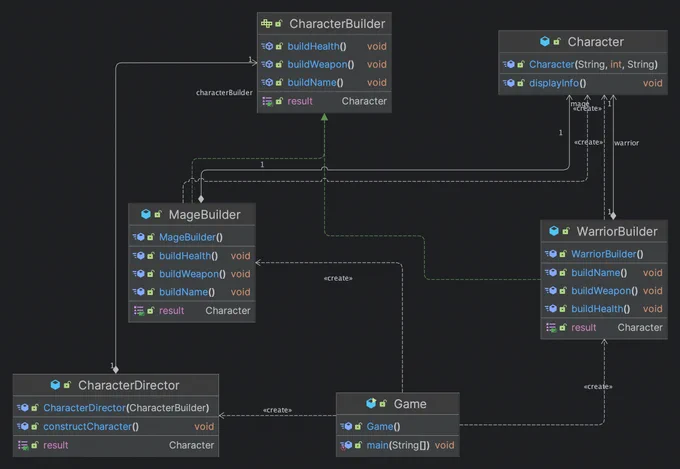680x469 pixels.
Task: Click the abstract method icon beside CharacterBuilder buildName()
Action: pos(267,82)
